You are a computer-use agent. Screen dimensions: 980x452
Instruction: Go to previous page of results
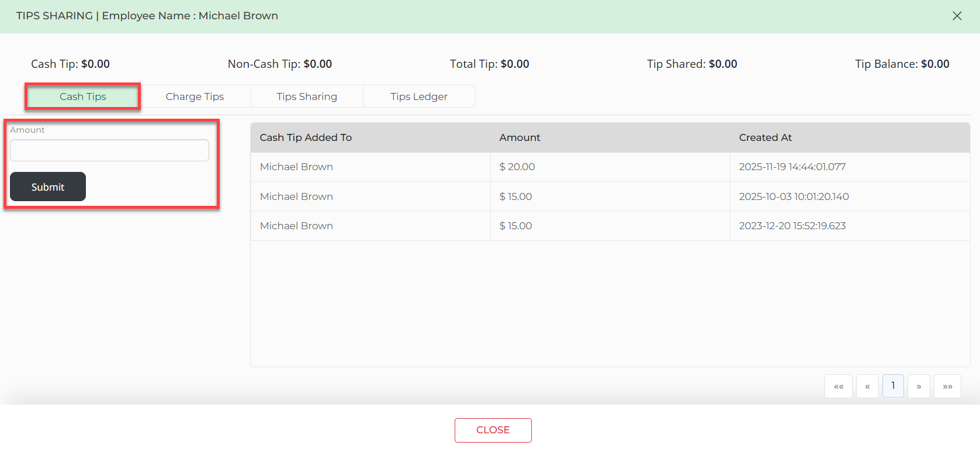pos(867,387)
